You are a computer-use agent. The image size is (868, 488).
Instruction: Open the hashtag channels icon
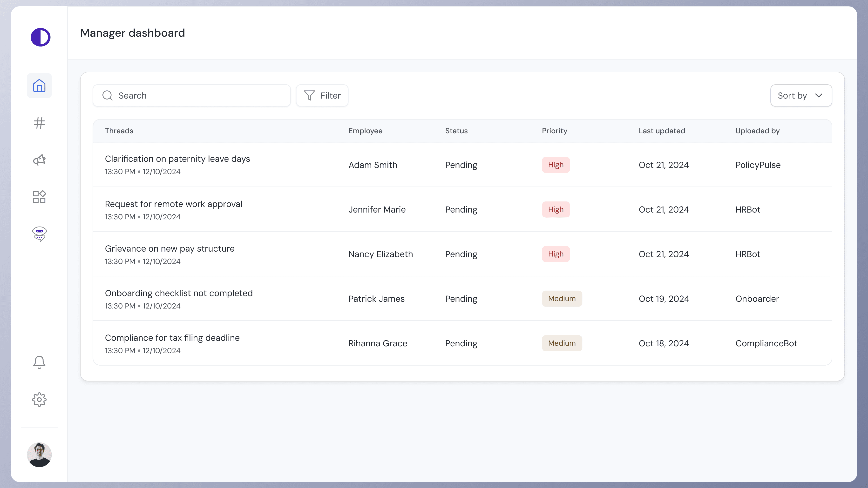pos(40,123)
